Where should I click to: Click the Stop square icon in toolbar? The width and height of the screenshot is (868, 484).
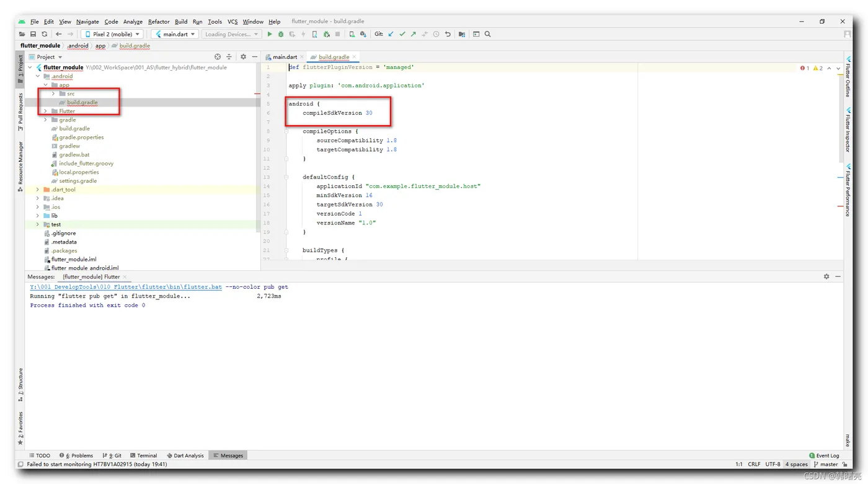click(337, 34)
